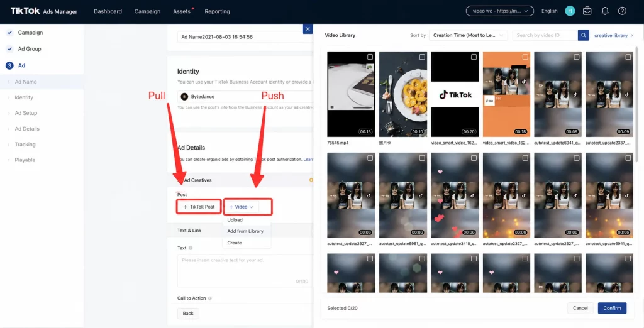Open the Campaign tab in top navigation
This screenshot has width=644, height=328.
coord(147,11)
